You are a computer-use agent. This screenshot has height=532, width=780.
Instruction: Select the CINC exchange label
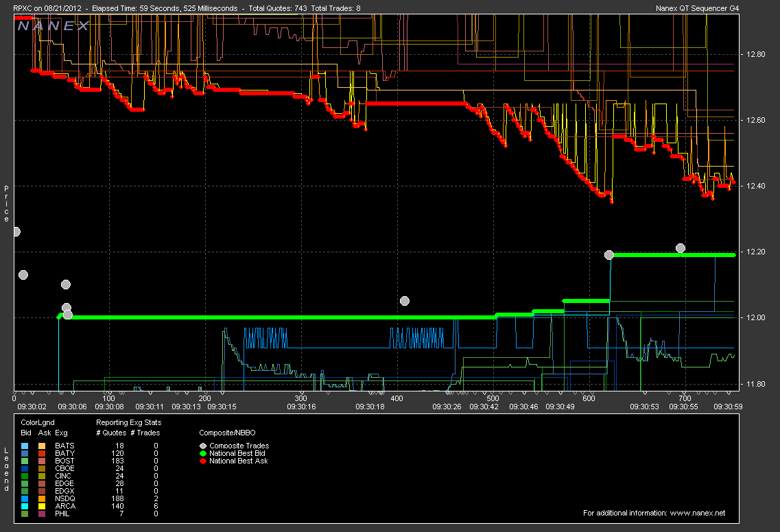click(x=63, y=476)
